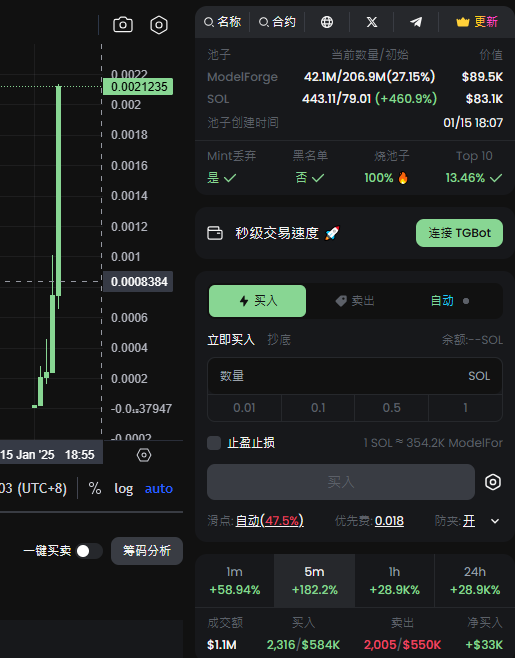
Task: Click the ModelForge pool row label
Action: (242, 77)
